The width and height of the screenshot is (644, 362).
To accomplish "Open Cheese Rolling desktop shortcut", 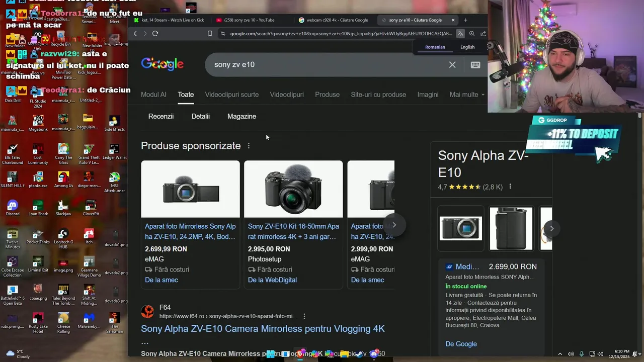I will point(63,323).
